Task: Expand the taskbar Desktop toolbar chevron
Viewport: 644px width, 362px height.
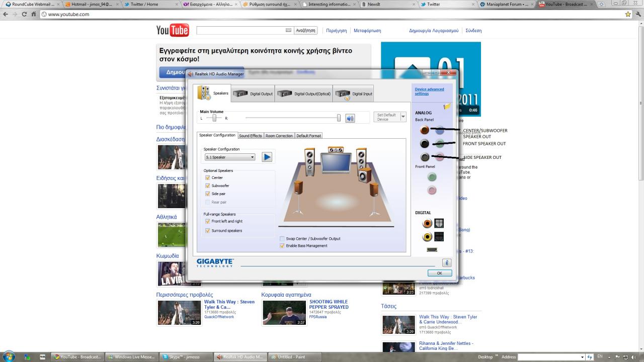Action: 497,356
